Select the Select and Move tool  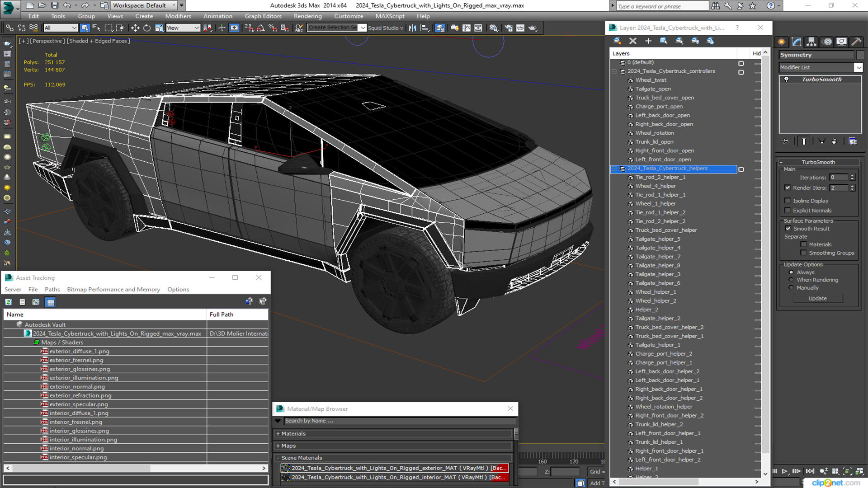[135, 28]
